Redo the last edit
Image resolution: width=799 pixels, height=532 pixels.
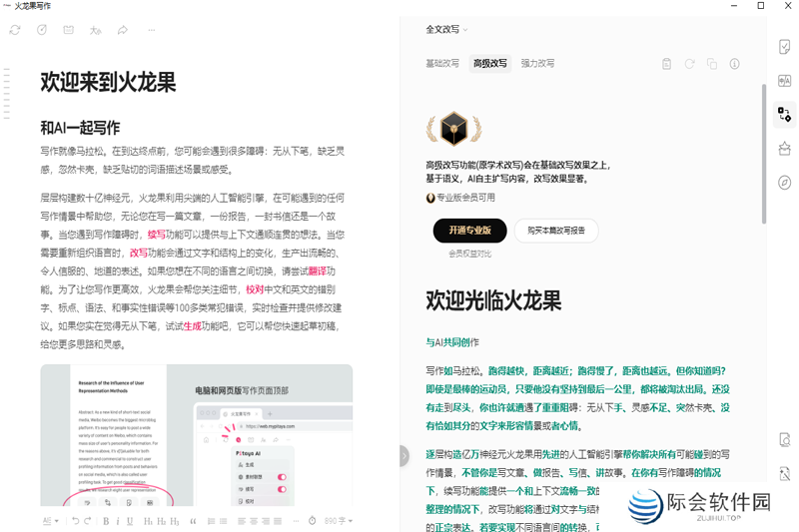88,521
